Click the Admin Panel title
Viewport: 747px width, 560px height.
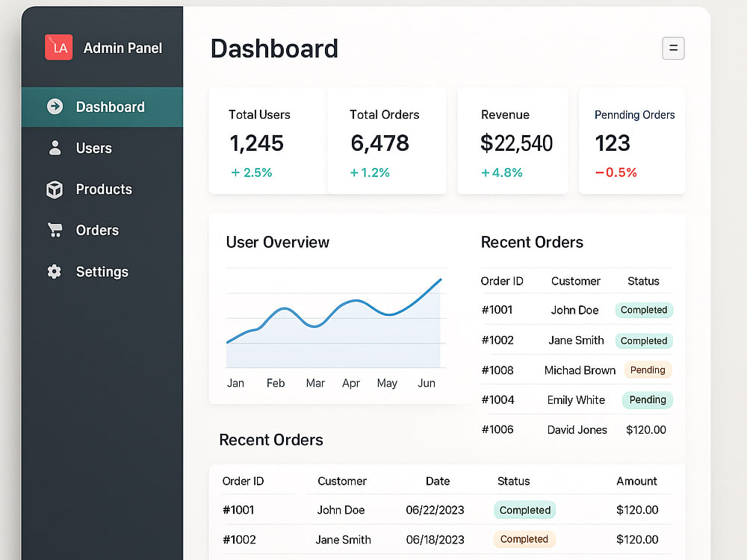click(123, 48)
